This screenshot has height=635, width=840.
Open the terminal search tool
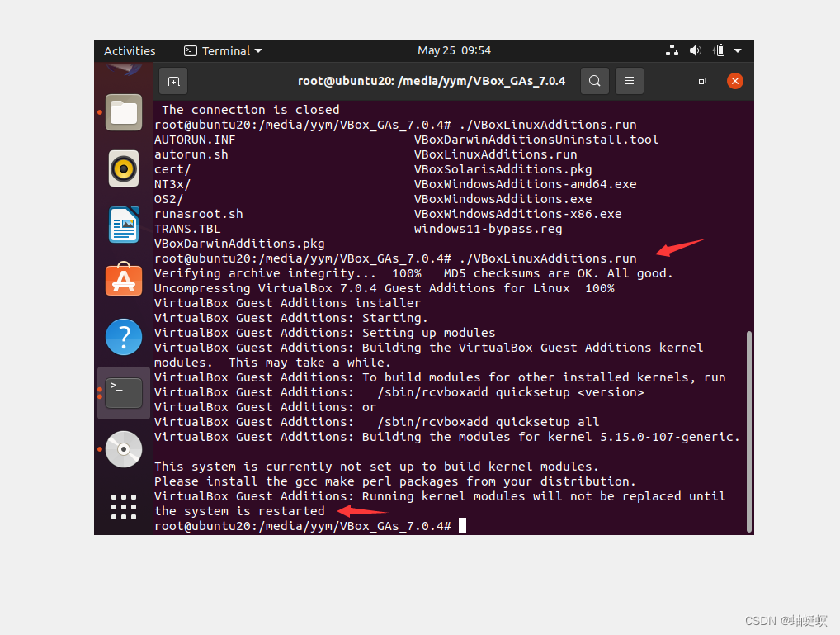pos(594,81)
